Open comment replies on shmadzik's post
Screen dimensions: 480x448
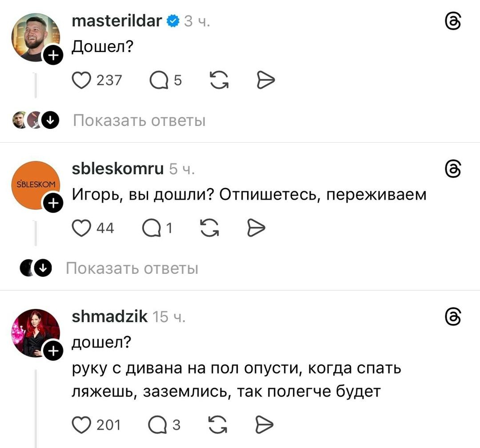click(158, 425)
